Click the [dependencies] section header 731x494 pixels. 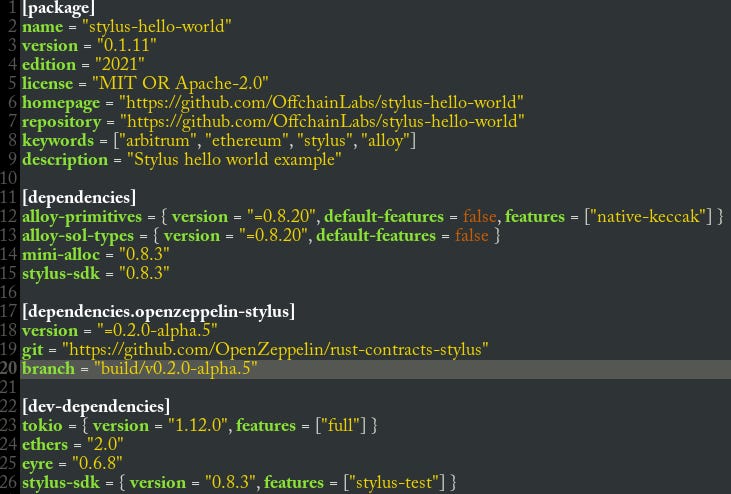tap(79, 198)
